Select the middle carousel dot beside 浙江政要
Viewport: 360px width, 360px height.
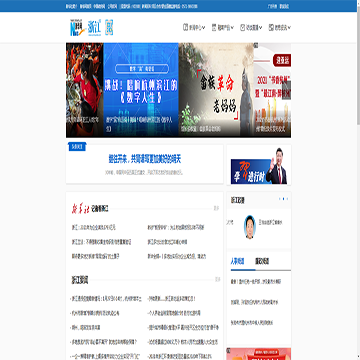tap(283, 199)
